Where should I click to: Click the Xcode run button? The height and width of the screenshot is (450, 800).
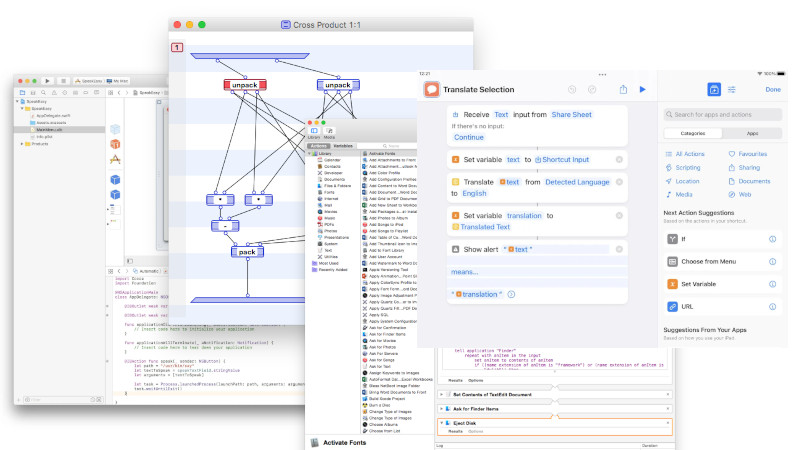click(47, 80)
